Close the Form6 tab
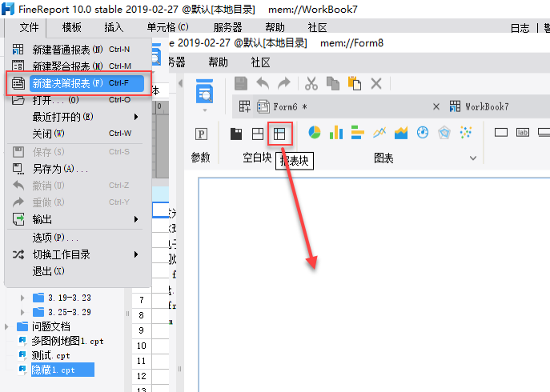 pyautogui.click(x=436, y=106)
